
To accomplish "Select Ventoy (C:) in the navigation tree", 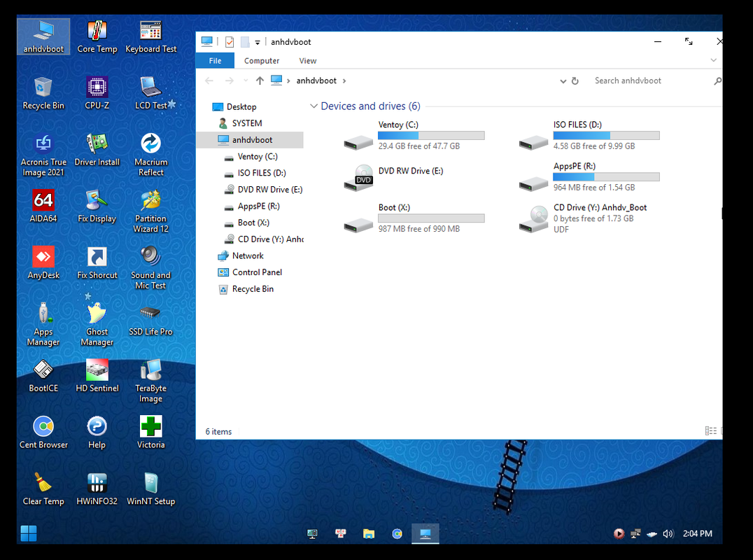I will (258, 157).
